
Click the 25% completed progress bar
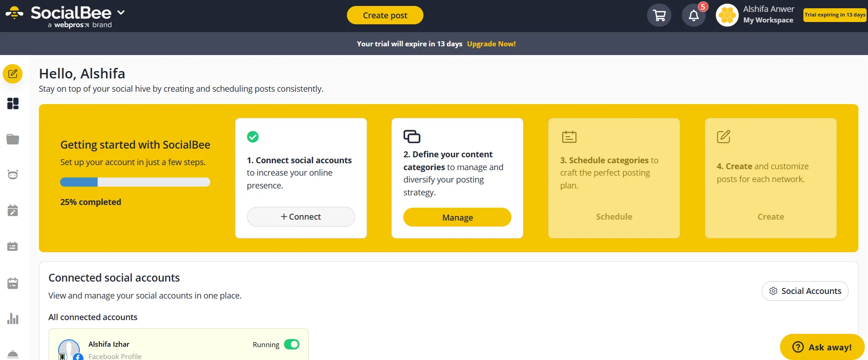135,182
